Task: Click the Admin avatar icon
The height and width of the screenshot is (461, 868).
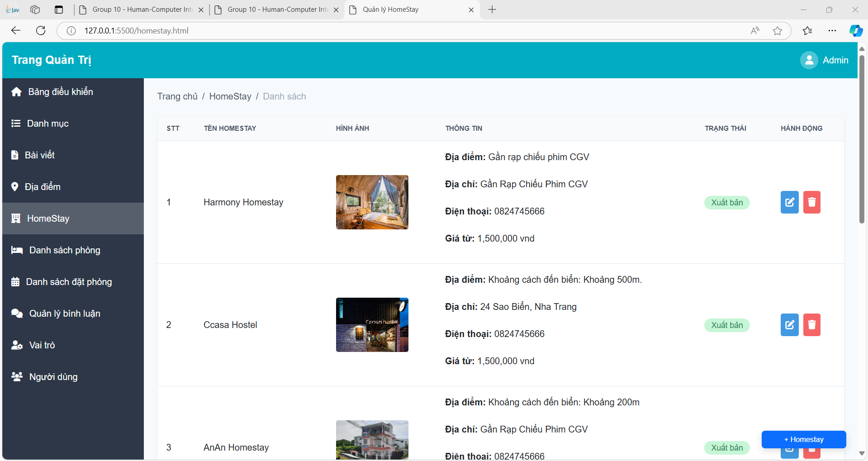Action: [x=809, y=60]
